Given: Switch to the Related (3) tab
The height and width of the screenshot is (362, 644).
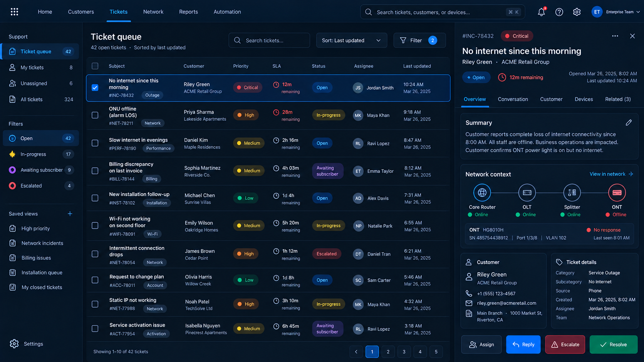Looking at the screenshot, I should click(x=618, y=99).
